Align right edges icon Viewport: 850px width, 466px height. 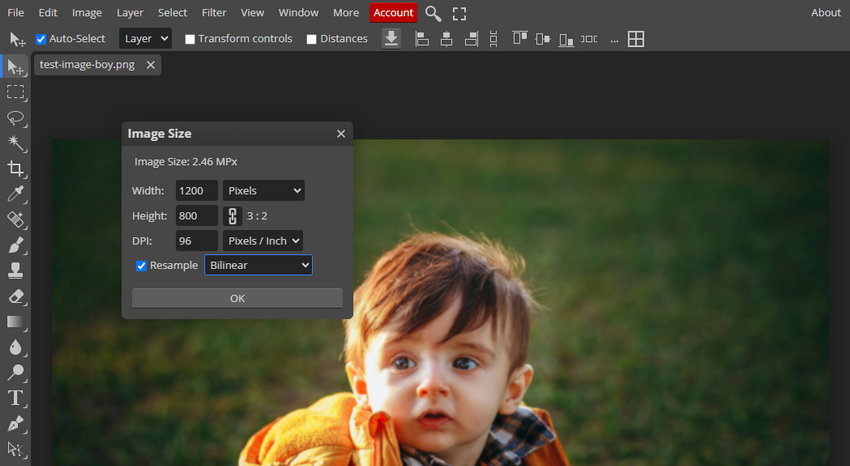[x=471, y=39]
